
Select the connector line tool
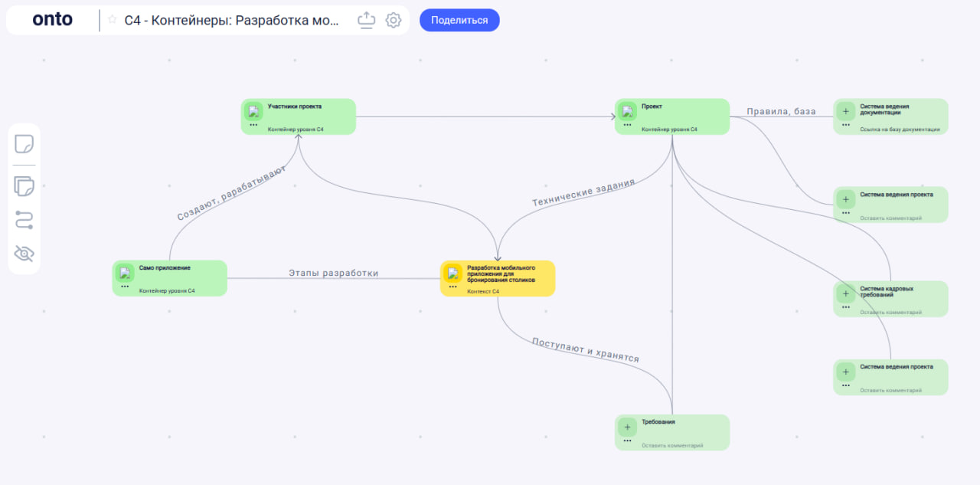[24, 221]
